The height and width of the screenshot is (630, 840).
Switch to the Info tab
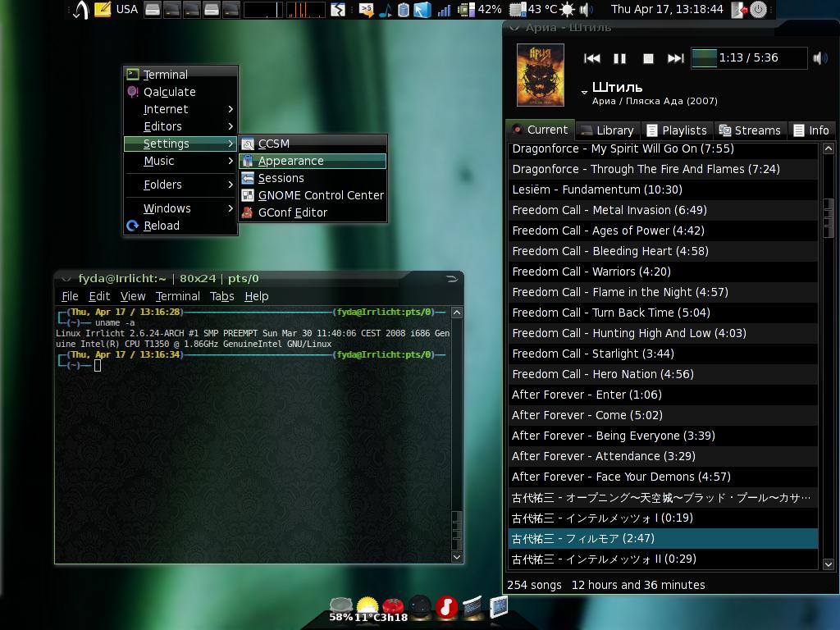[x=811, y=130]
